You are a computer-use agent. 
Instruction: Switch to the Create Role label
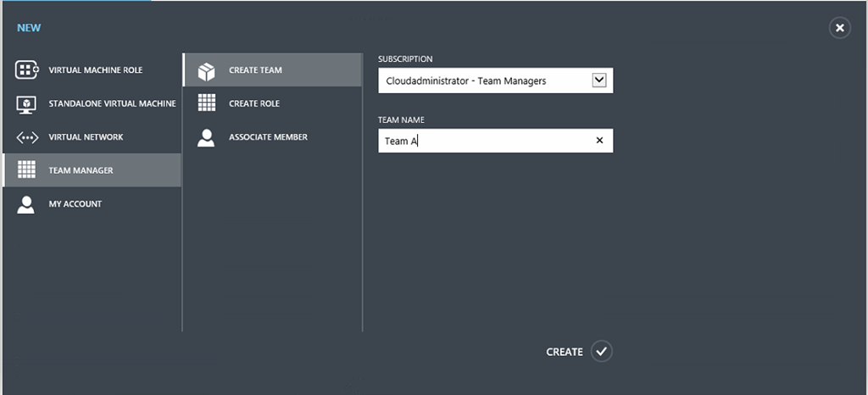click(254, 103)
